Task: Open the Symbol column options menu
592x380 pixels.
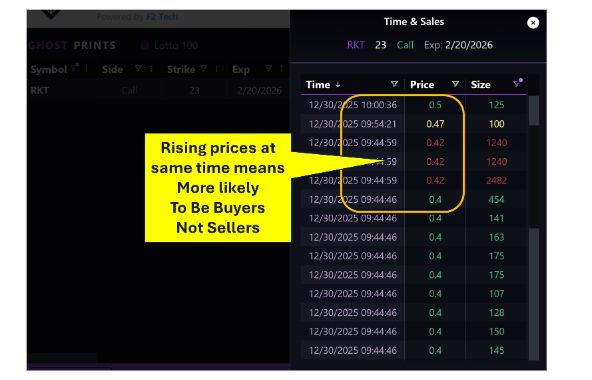Action: point(86,68)
